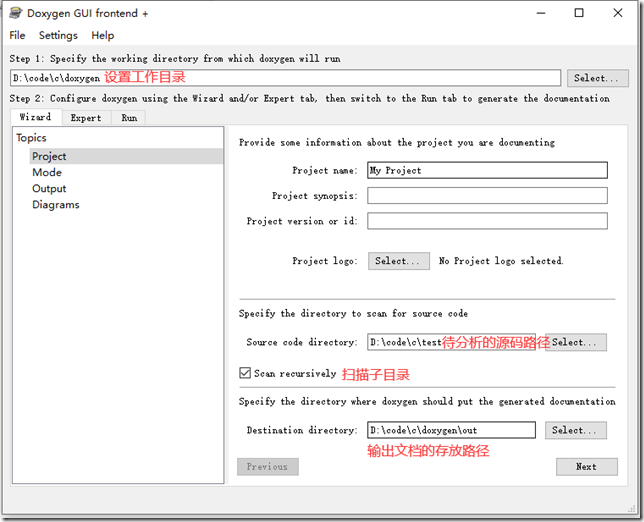Maximize the Doxygen window
Screen dimensions: 644x522
[579, 13]
